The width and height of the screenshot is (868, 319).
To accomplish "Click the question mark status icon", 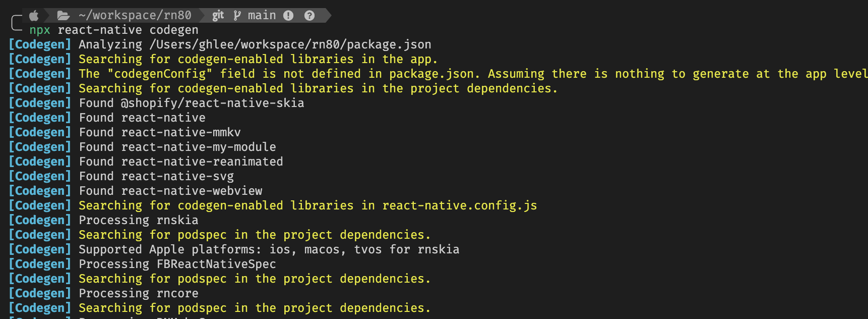I will tap(309, 16).
